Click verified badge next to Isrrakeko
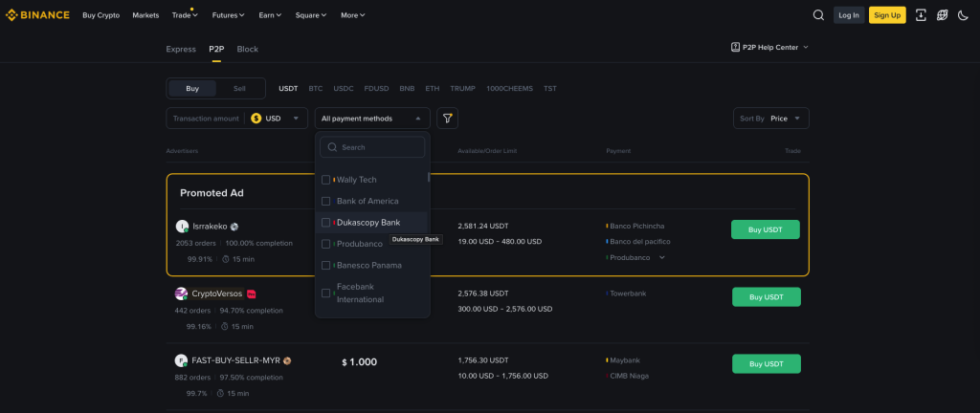The image size is (980, 413). (x=234, y=227)
